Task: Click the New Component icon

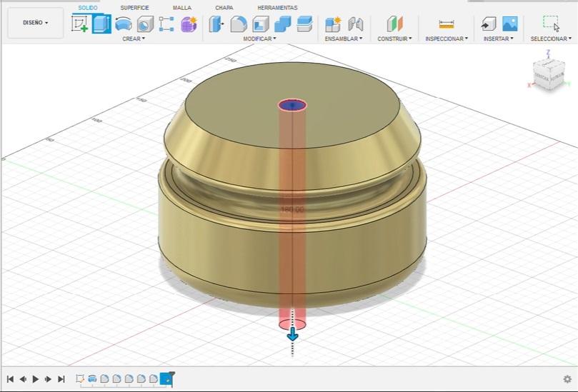Action: coord(333,24)
